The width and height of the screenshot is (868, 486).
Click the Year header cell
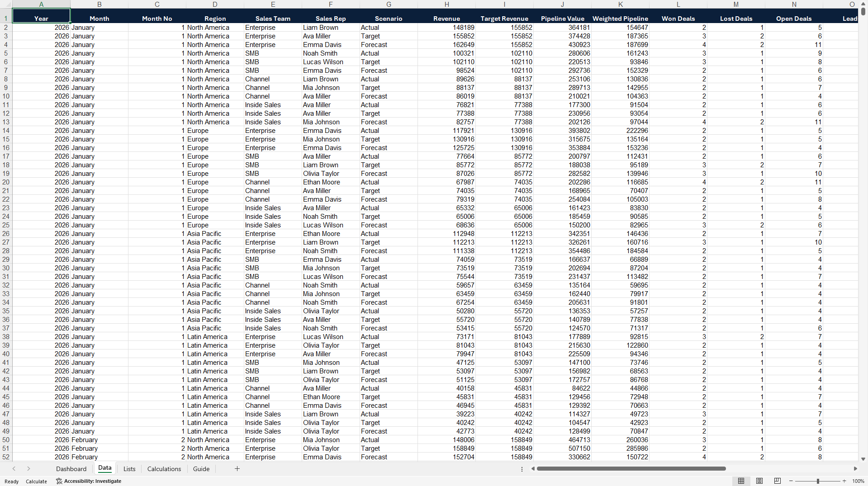point(41,16)
